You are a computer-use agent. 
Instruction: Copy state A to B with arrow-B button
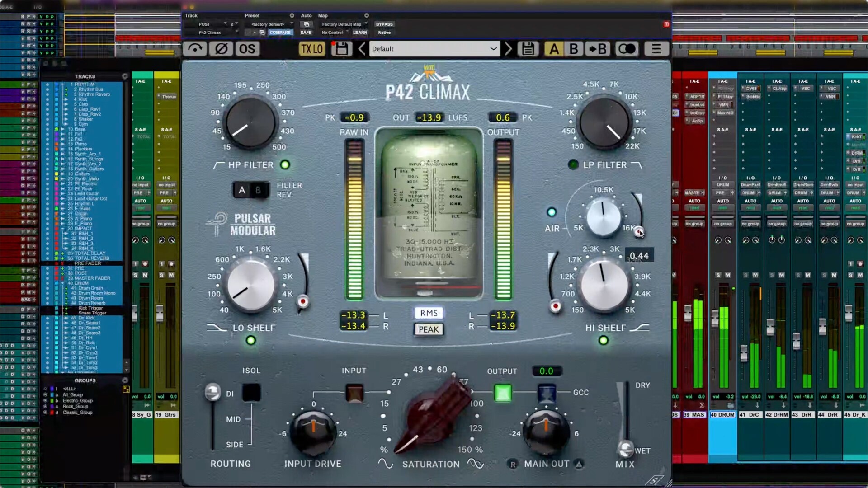pos(598,48)
